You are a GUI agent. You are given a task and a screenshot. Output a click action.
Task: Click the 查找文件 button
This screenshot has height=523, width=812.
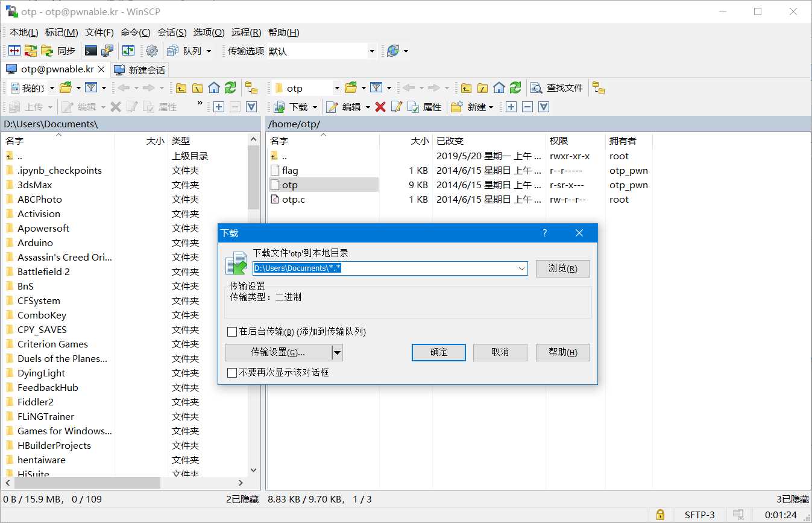pos(556,88)
